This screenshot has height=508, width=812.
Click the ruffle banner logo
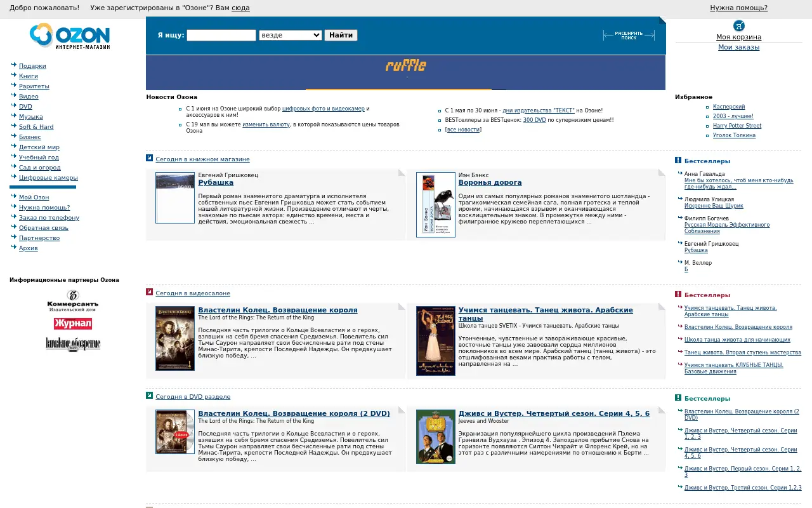pyautogui.click(x=406, y=66)
